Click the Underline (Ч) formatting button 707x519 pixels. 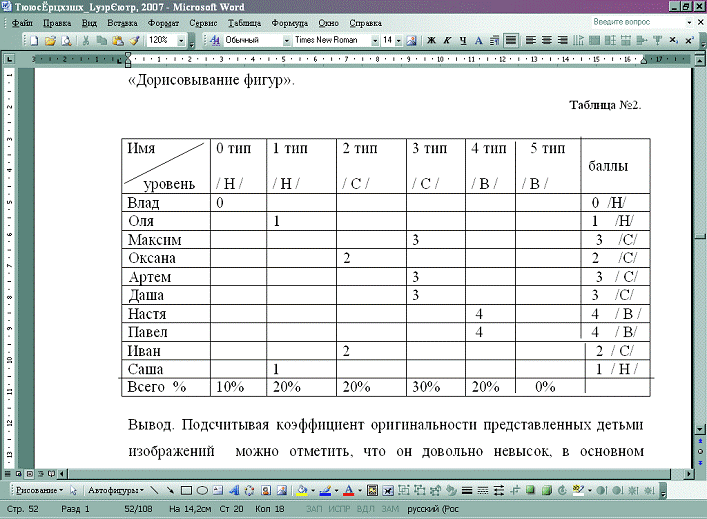click(463, 41)
